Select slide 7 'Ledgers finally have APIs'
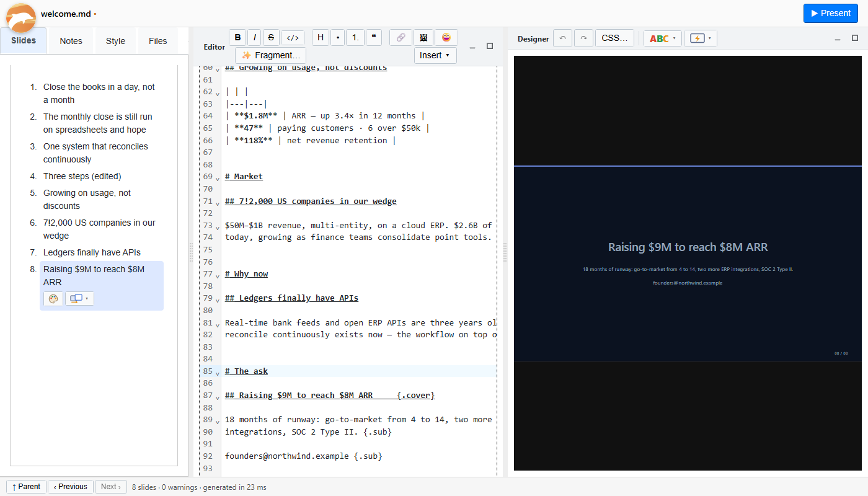Screen dimensions: 868x496 coord(92,252)
